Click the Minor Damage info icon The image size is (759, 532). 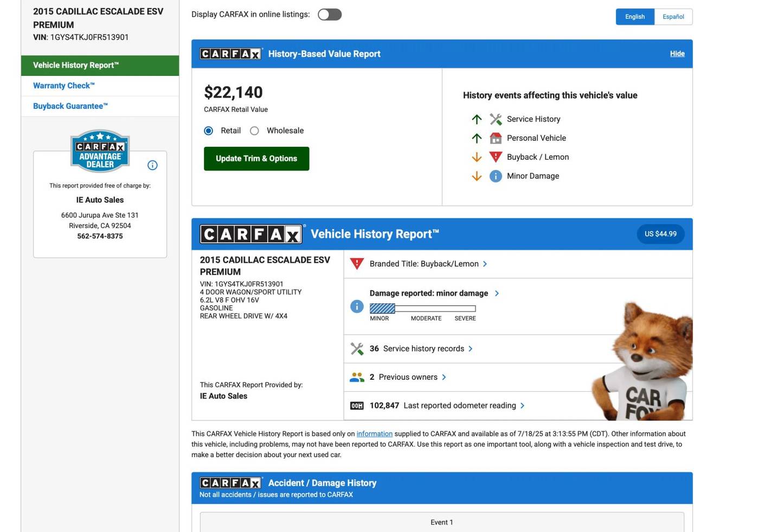496,176
